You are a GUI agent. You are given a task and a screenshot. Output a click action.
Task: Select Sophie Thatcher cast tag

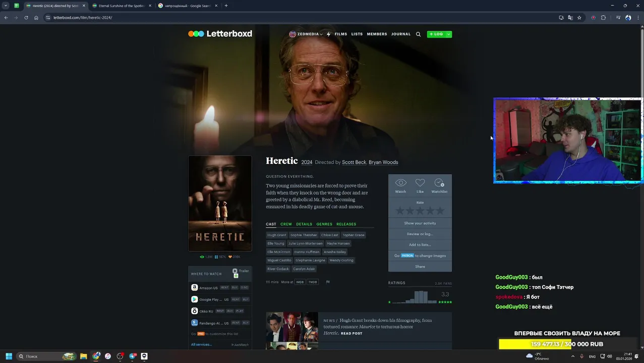[304, 235]
